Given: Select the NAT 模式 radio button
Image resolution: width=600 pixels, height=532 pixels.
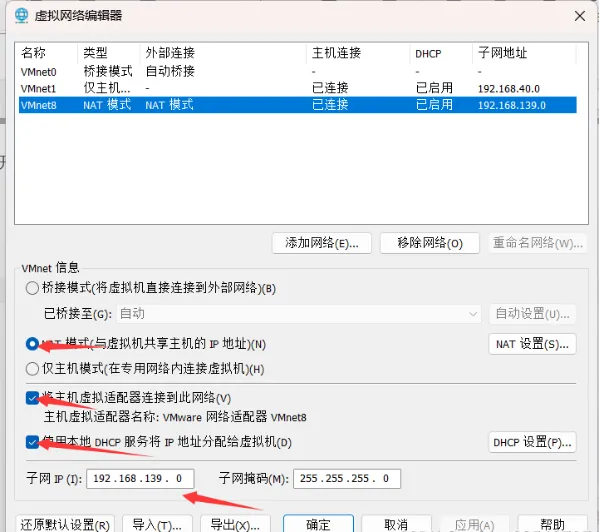Looking at the screenshot, I should 32,344.
